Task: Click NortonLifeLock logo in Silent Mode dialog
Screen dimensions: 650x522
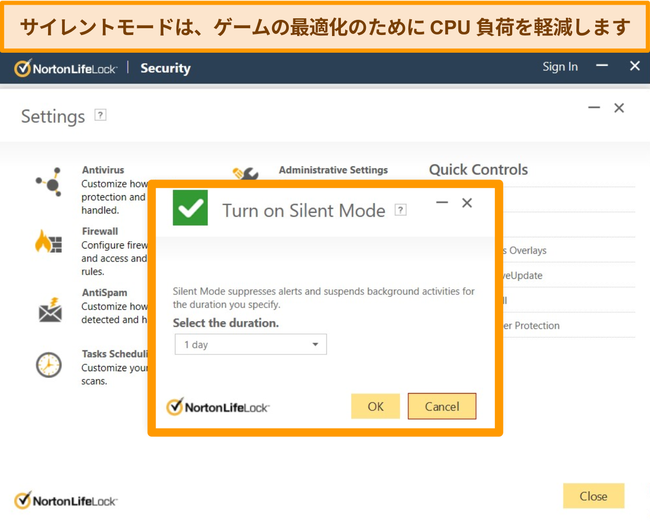Action: (218, 407)
